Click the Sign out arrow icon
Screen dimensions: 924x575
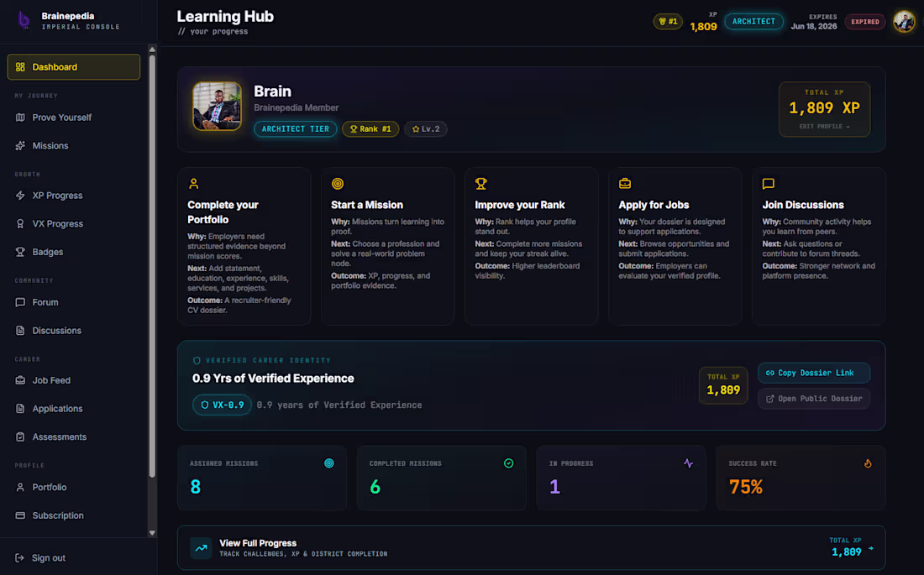19,558
